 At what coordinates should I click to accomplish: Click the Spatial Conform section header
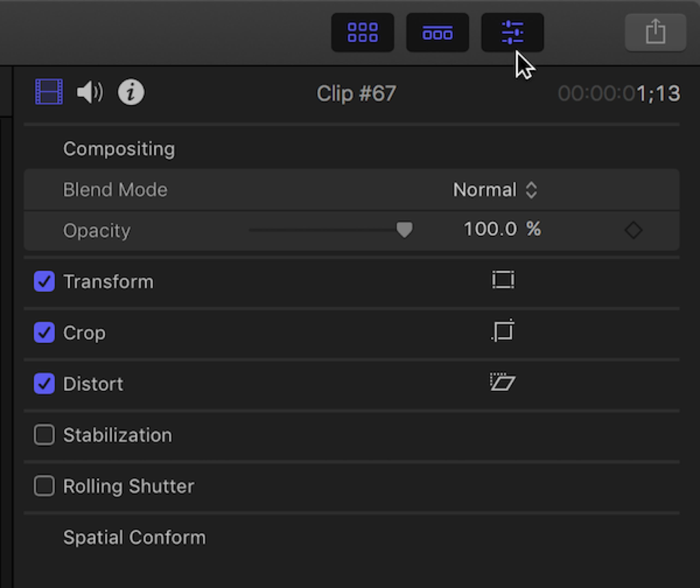click(134, 537)
